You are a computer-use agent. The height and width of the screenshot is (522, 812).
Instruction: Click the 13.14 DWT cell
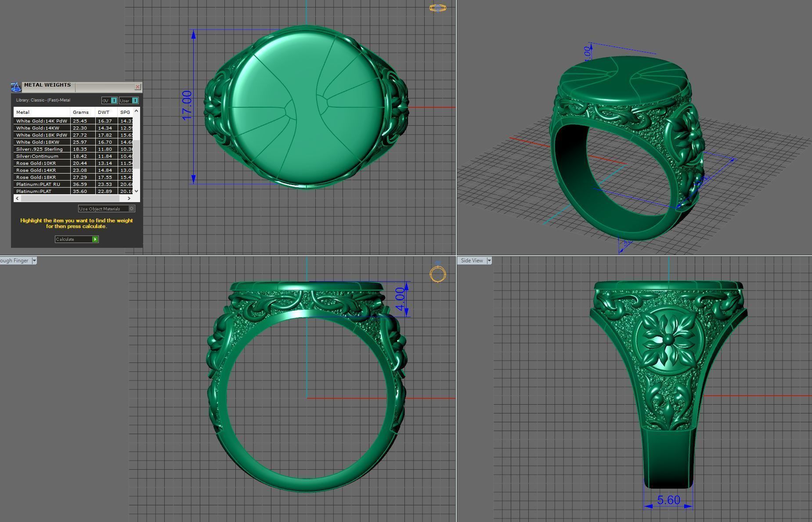(106, 163)
